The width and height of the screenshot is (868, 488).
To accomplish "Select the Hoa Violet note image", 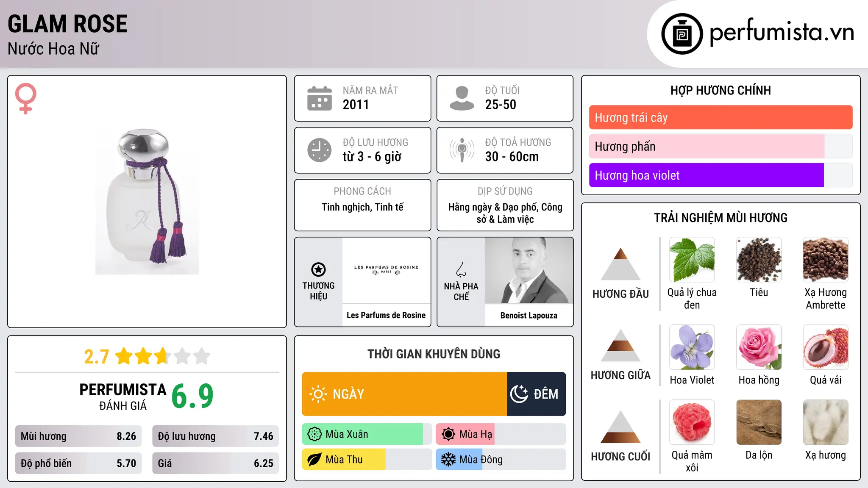I will point(692,347).
